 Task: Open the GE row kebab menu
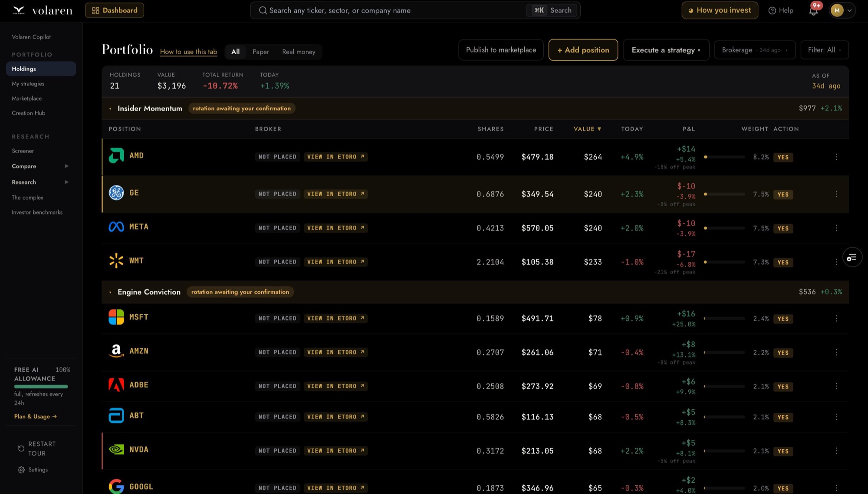[836, 194]
